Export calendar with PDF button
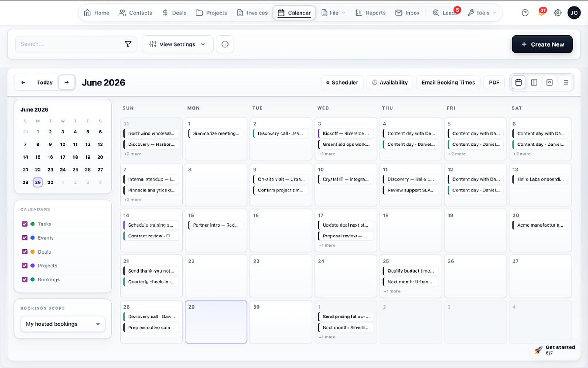588x368 pixels. tap(494, 83)
